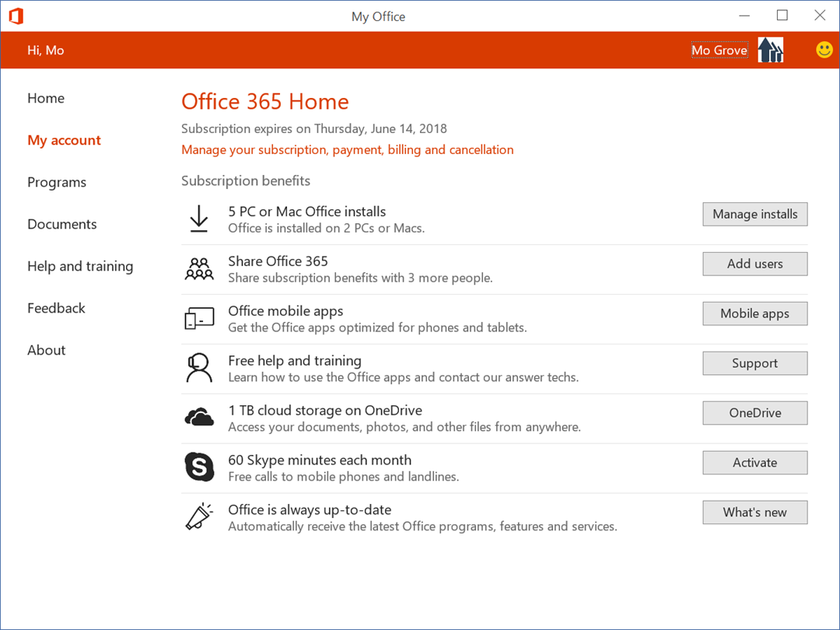
Task: Maximize the My Office window
Action: pos(782,16)
